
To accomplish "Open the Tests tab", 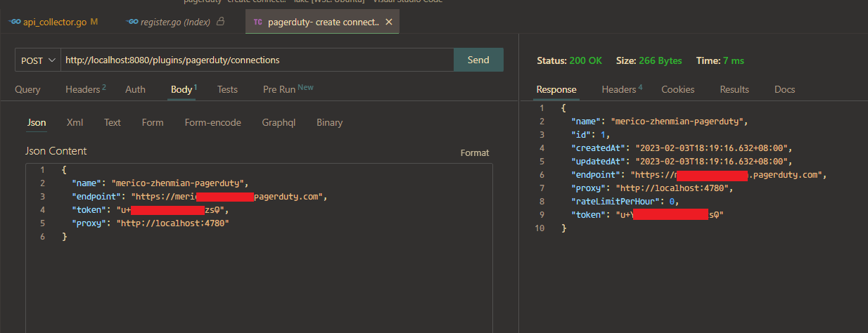I will click(x=227, y=89).
